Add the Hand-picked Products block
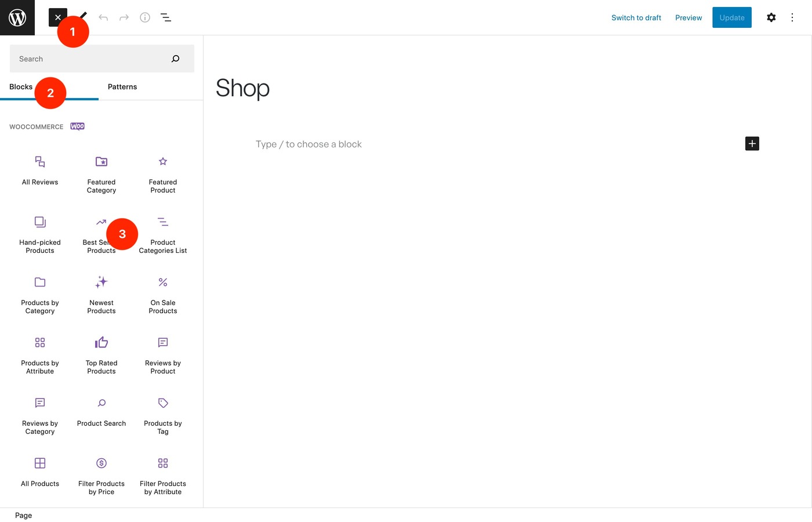812x522 pixels. [x=39, y=234]
